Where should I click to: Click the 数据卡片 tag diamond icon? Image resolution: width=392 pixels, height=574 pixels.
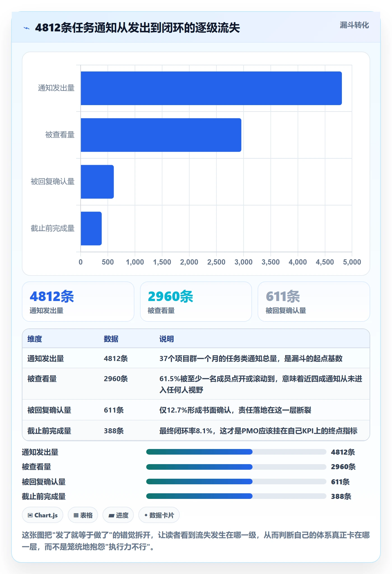tap(146, 515)
